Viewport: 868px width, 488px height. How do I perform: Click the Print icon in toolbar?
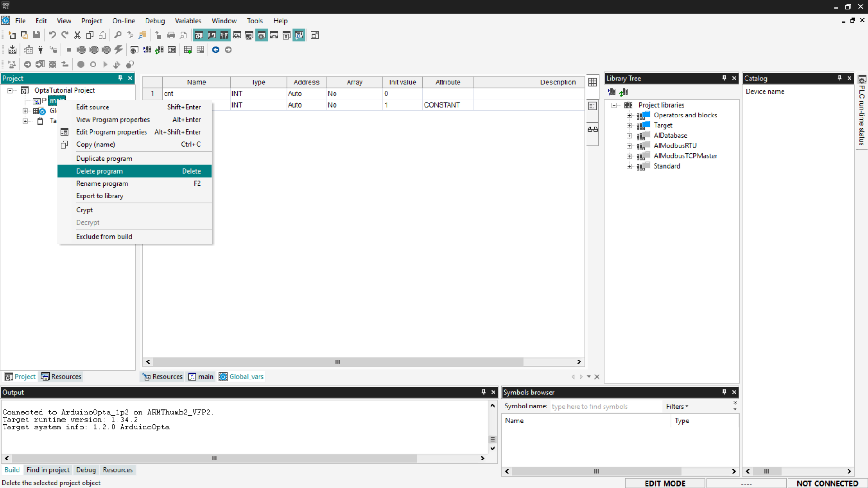click(x=171, y=35)
